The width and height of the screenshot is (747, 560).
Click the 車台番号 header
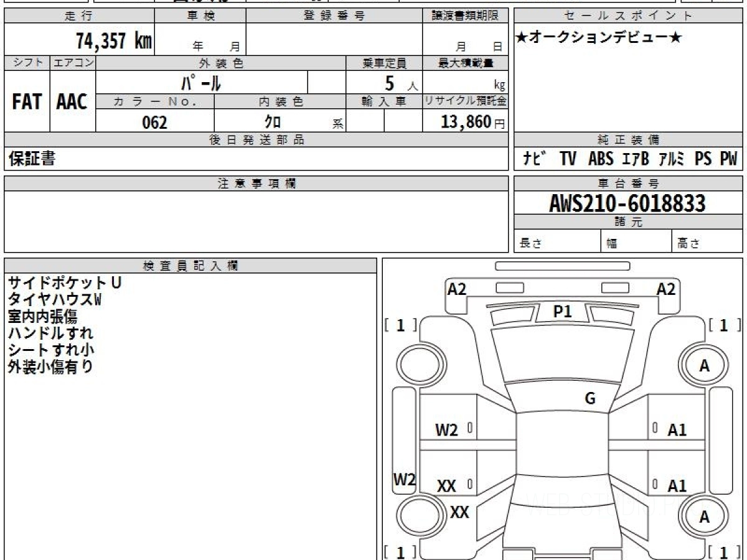click(628, 183)
